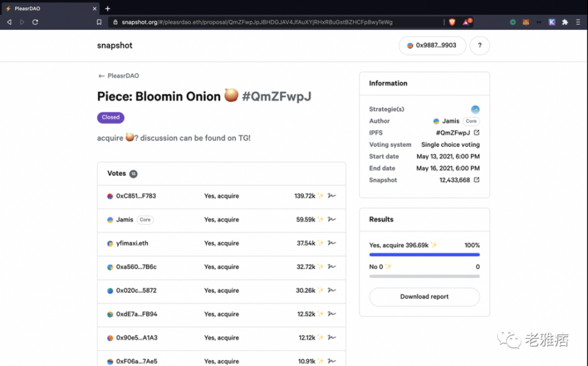Go back using browser back arrow
The height and width of the screenshot is (366, 588).
pyautogui.click(x=9, y=22)
